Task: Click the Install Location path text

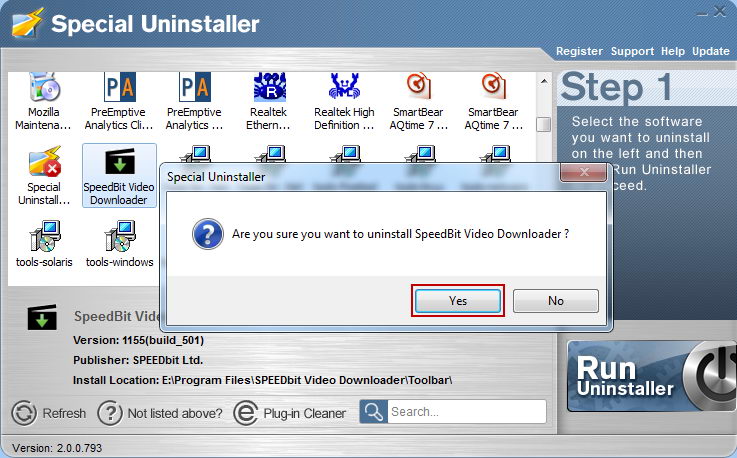Action: 262,380
